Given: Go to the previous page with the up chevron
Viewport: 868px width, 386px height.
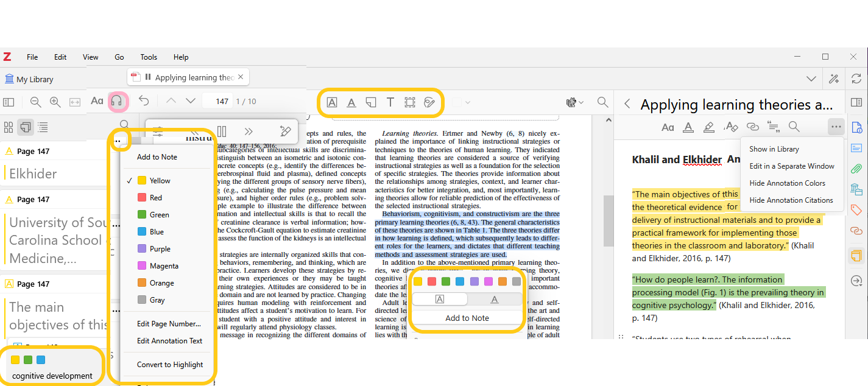Looking at the screenshot, I should click(x=171, y=101).
